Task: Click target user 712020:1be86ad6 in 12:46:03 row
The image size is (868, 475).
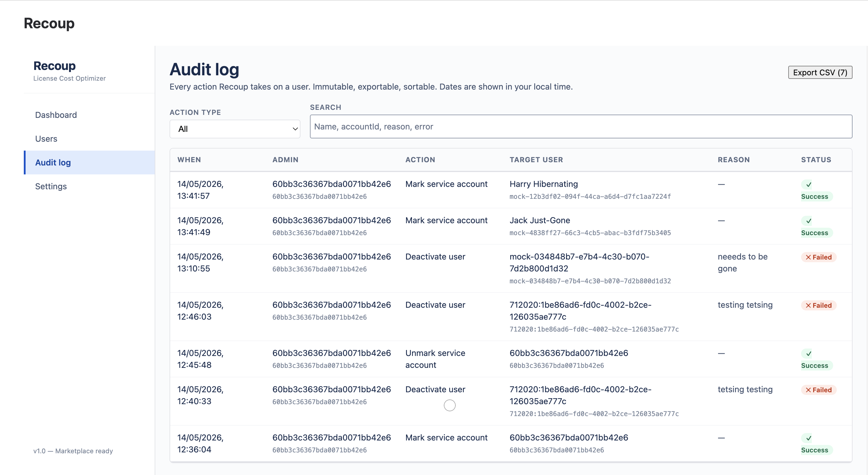Action: pos(580,311)
